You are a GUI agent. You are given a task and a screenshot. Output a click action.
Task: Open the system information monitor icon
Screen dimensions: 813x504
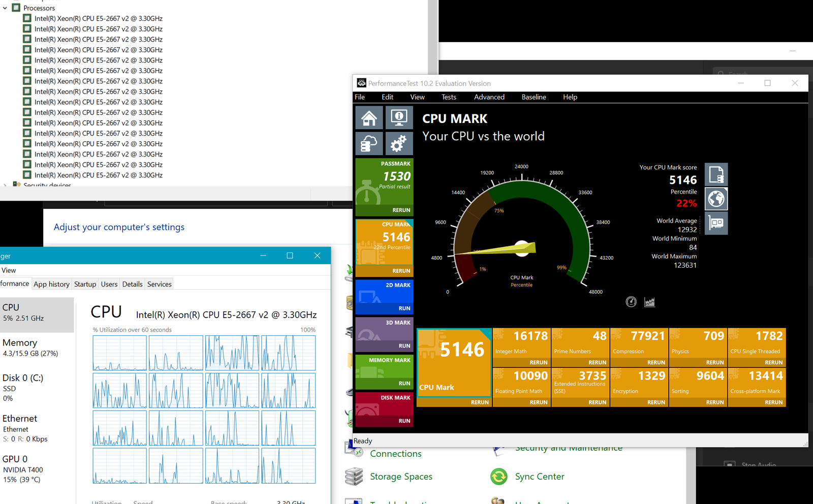pyautogui.click(x=399, y=118)
